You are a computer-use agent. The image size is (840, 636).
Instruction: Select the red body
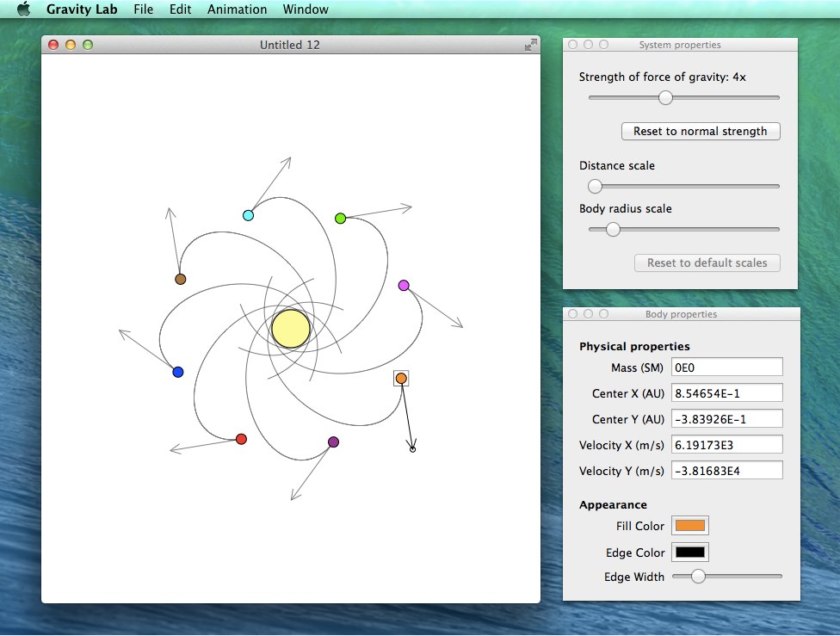click(241, 440)
